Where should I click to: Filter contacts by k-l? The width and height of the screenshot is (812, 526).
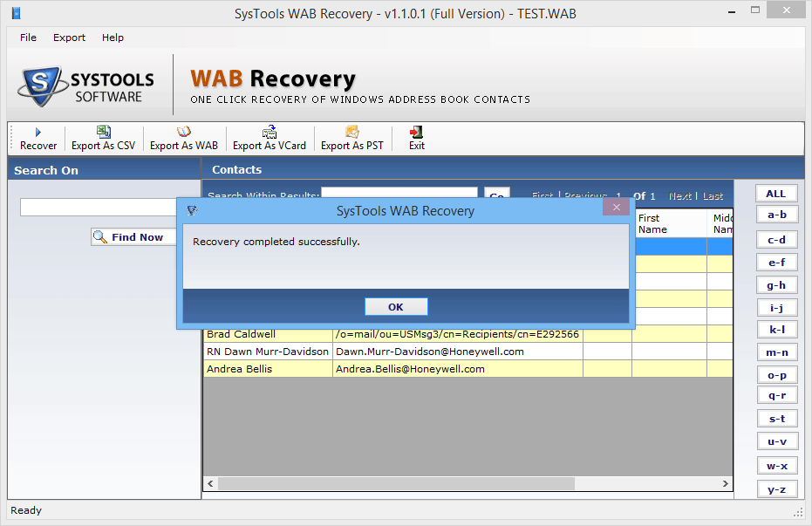[777, 329]
